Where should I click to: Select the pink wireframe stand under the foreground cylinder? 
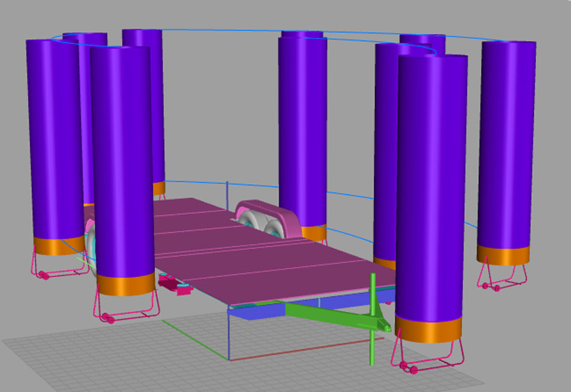click(427, 357)
